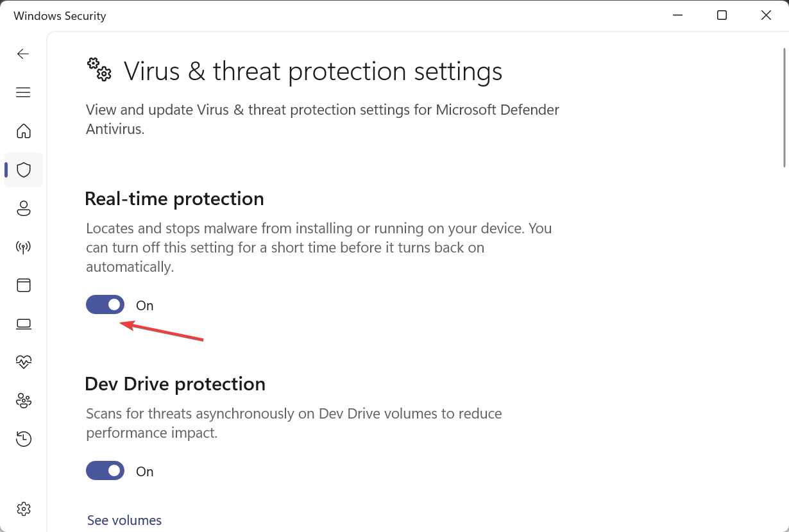The image size is (789, 532).
Task: Open Family options icon
Action: [24, 401]
